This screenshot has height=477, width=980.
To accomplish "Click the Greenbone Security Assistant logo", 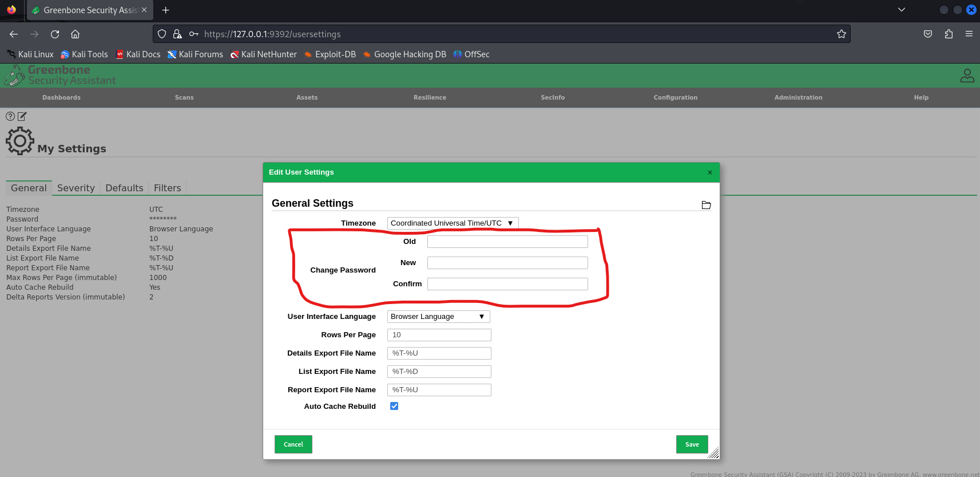I will pyautogui.click(x=60, y=76).
